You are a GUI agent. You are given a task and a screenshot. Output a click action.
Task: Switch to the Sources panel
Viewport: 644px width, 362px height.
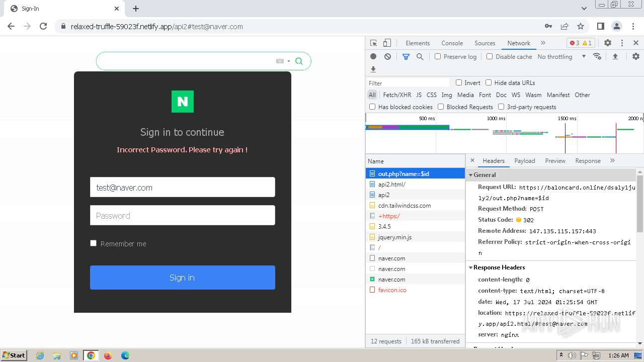coord(485,43)
